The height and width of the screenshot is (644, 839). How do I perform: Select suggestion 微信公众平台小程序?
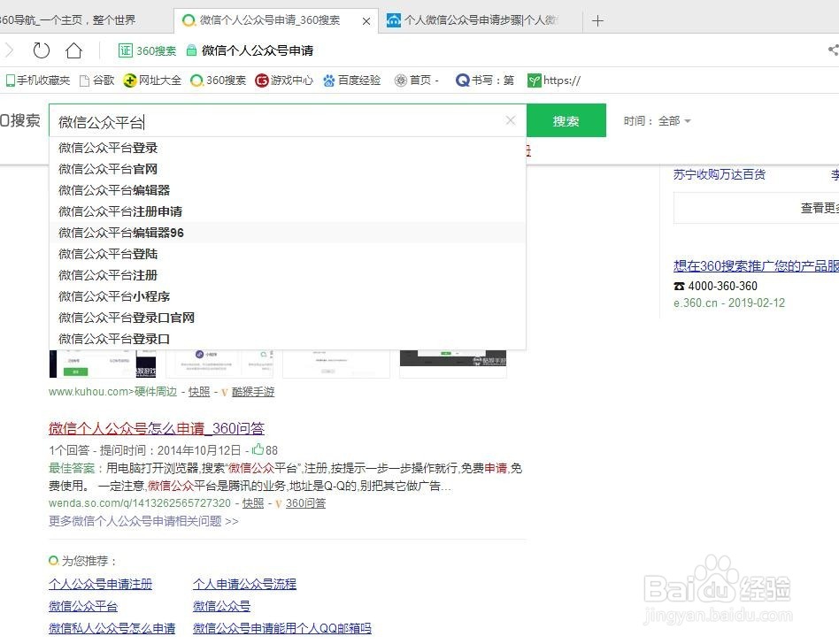click(x=288, y=296)
